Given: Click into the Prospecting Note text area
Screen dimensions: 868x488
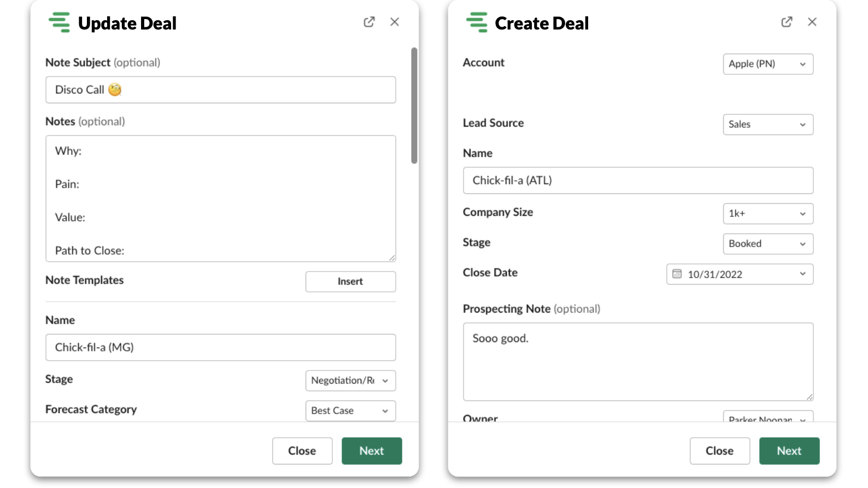Looking at the screenshot, I should [637, 362].
